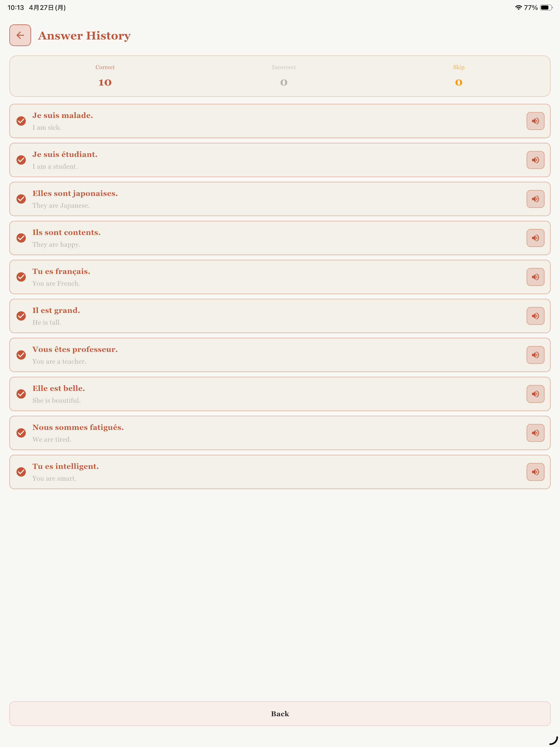Play audio for "Je suis étudiant."

pyautogui.click(x=535, y=160)
